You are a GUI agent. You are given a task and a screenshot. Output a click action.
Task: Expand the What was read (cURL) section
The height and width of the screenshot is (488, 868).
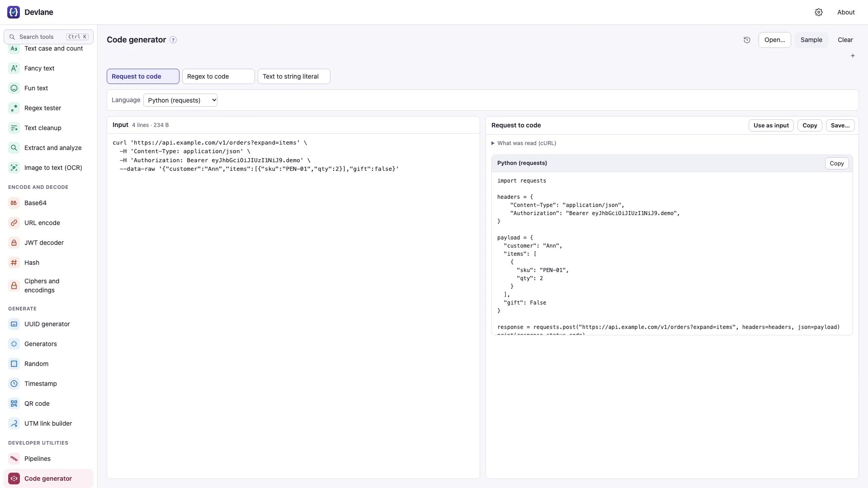pos(524,143)
